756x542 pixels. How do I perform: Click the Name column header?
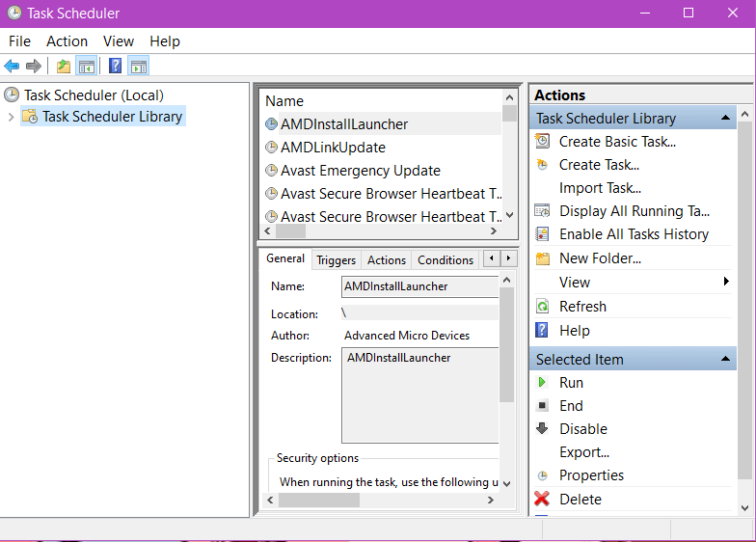[284, 100]
